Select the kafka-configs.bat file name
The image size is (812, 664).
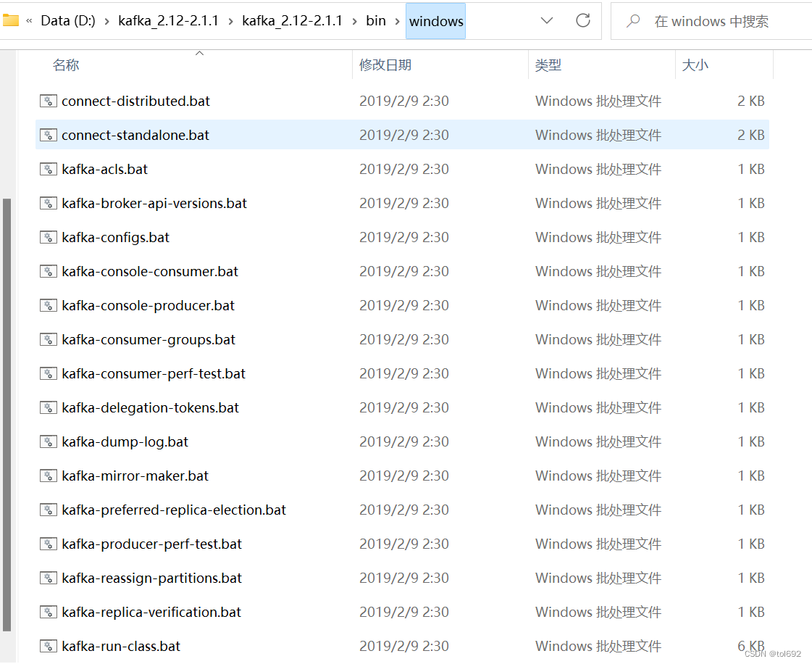pyautogui.click(x=115, y=238)
